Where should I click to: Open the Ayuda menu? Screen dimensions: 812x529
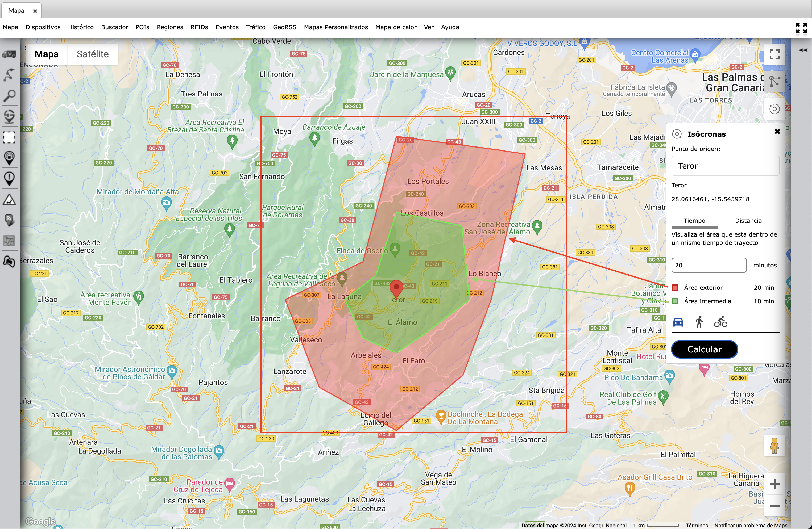coord(450,27)
